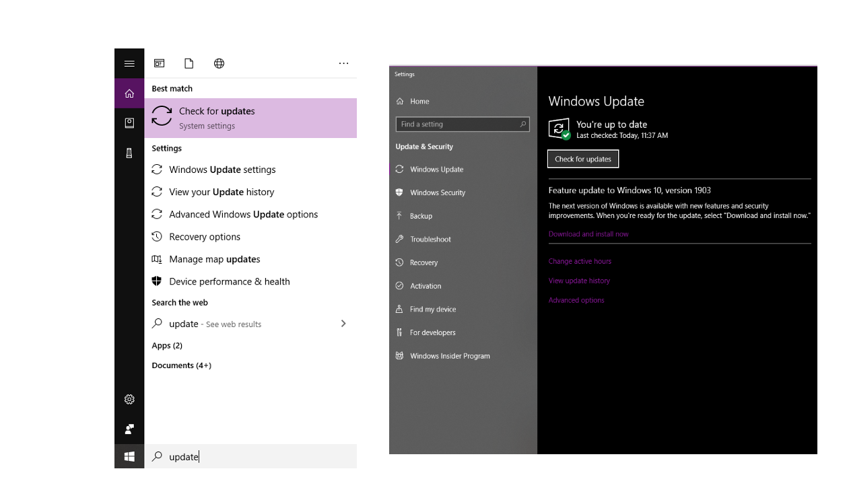
Task: Open the settings gear in search sidebar
Action: (x=129, y=400)
